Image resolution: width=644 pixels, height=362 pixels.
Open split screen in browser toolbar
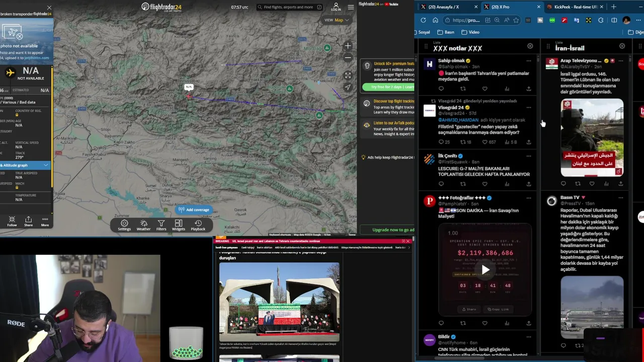click(614, 20)
